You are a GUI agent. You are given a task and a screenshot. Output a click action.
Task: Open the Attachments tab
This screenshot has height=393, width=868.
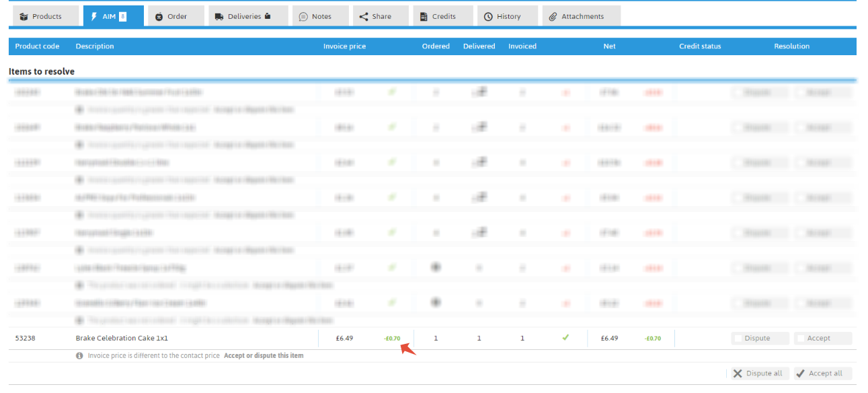coord(581,16)
